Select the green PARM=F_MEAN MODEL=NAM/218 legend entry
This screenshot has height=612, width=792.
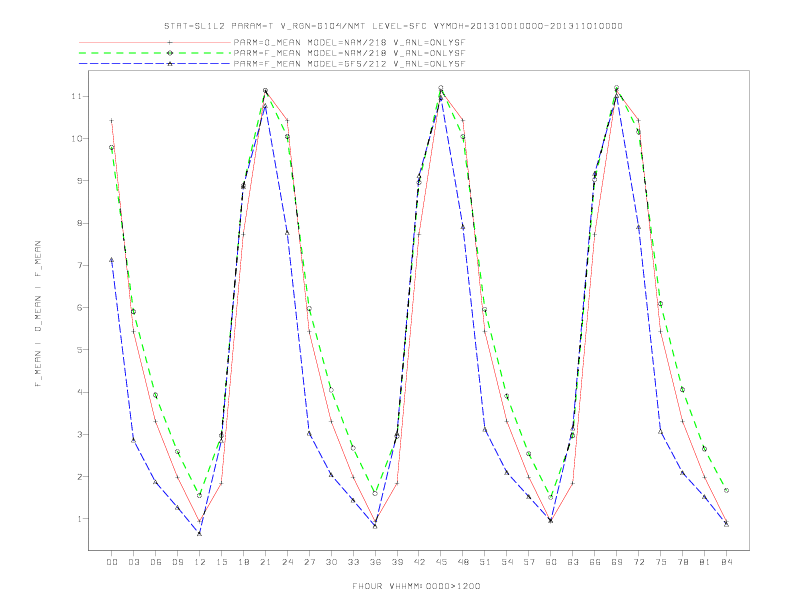tap(349, 53)
